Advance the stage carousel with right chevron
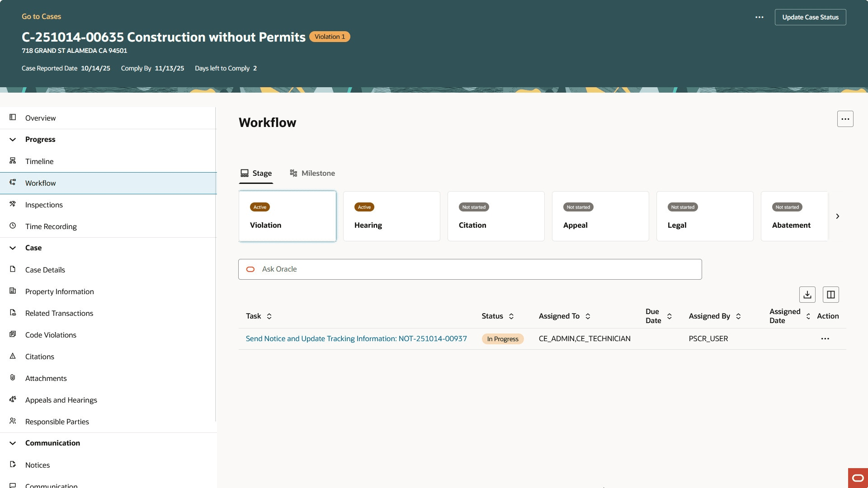868x488 pixels. click(x=838, y=216)
